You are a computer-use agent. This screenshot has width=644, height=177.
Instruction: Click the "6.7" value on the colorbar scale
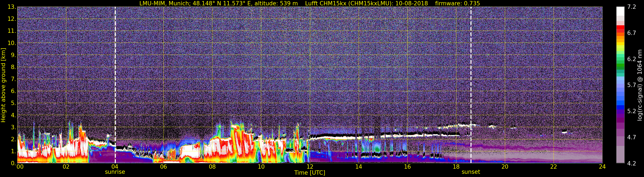(x=632, y=33)
